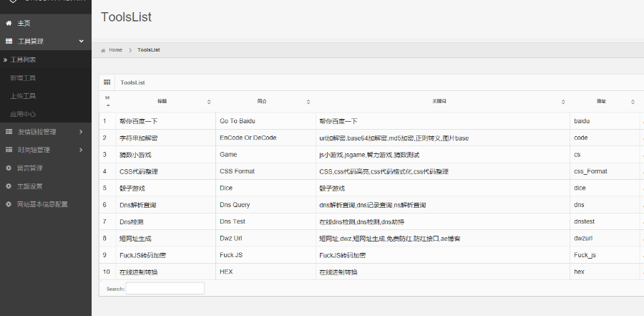Click the HEX description cell
The width and height of the screenshot is (644, 316).
(265, 272)
